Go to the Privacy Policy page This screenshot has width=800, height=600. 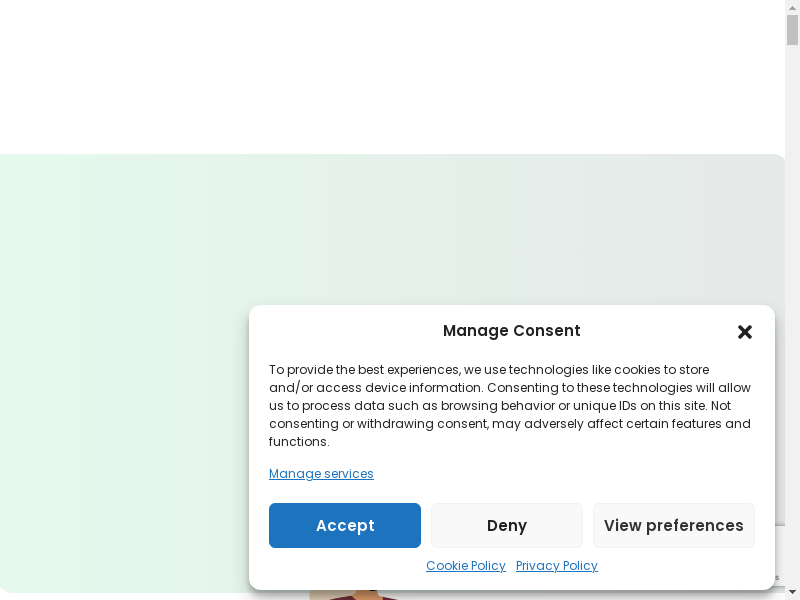[557, 566]
